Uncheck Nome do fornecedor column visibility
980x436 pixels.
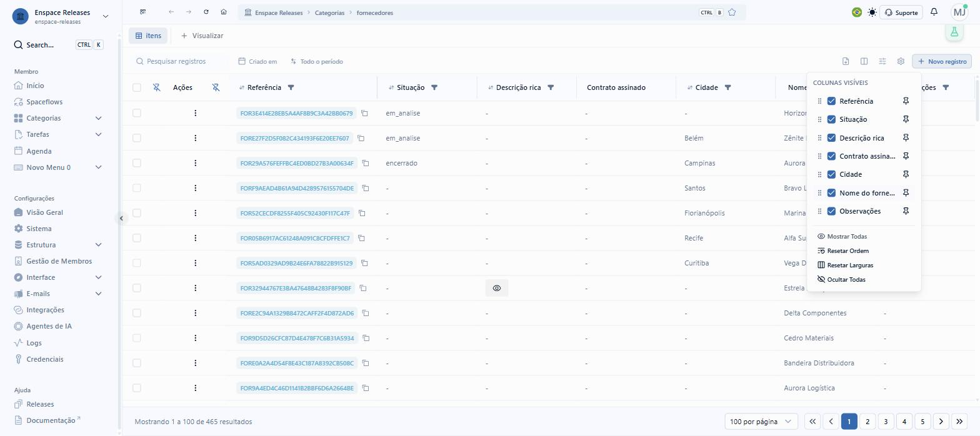[831, 193]
